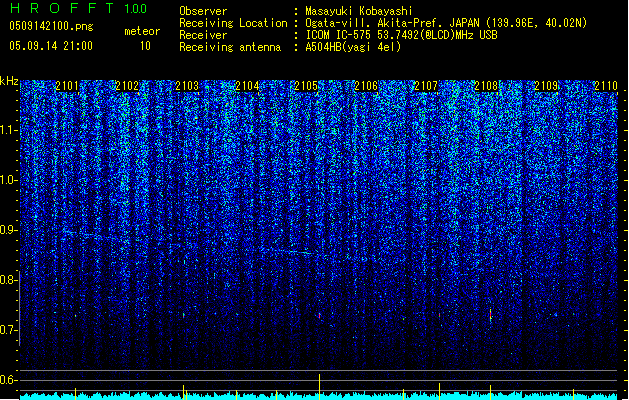Click the 1.1 frequency axis label

[x=8, y=130]
